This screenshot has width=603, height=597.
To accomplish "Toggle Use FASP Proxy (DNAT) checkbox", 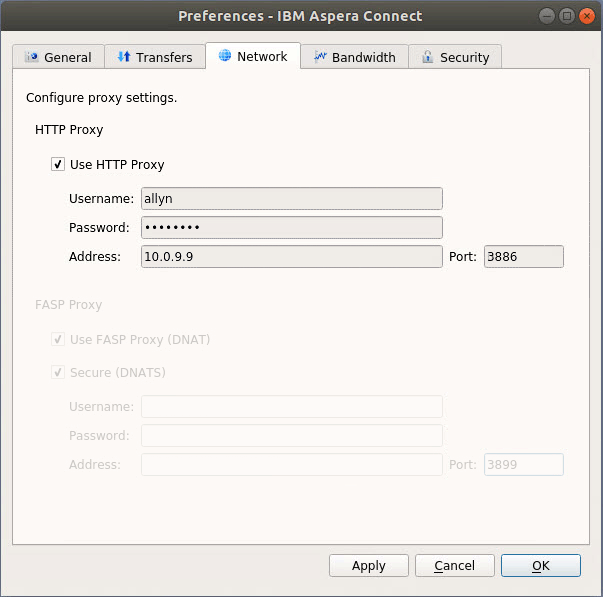I will pyautogui.click(x=58, y=340).
